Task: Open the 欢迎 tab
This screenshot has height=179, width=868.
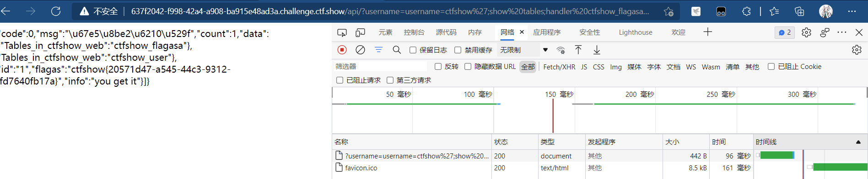Action: pyautogui.click(x=679, y=32)
